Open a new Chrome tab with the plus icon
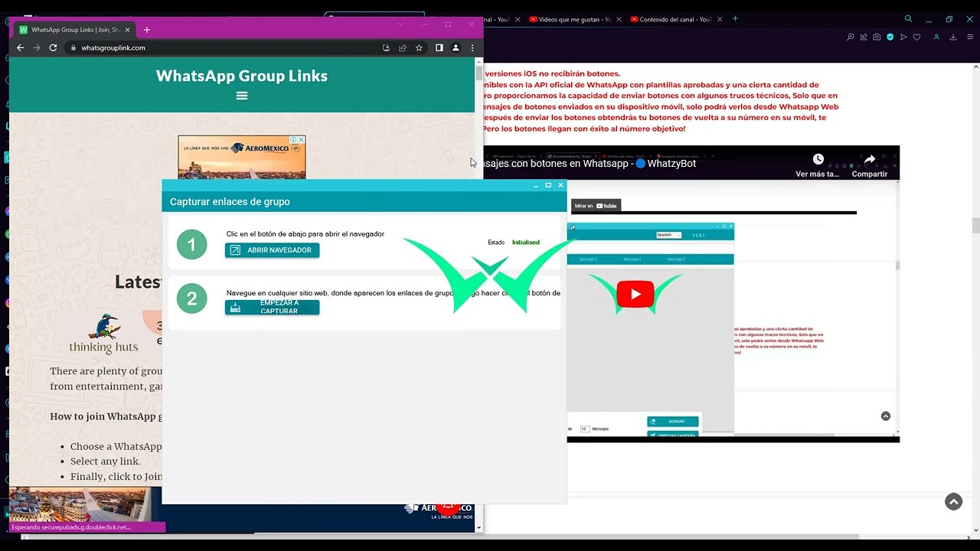The image size is (980, 551). [147, 30]
